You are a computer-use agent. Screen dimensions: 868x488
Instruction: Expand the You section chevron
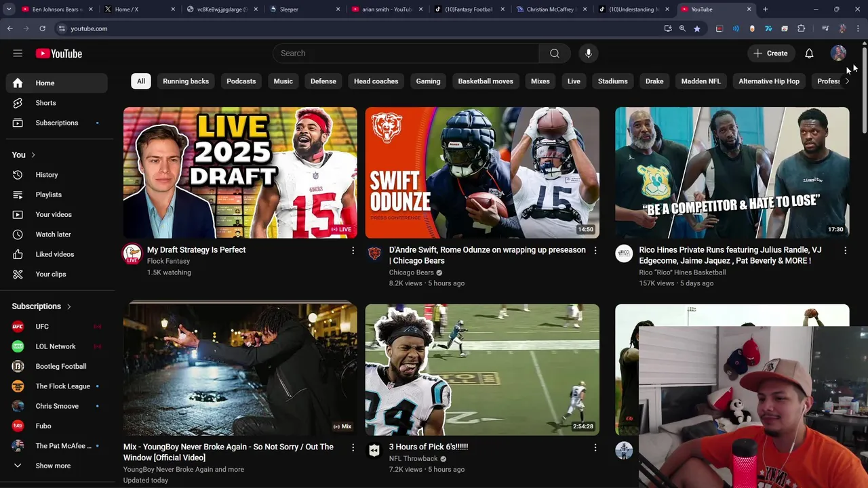33,155
